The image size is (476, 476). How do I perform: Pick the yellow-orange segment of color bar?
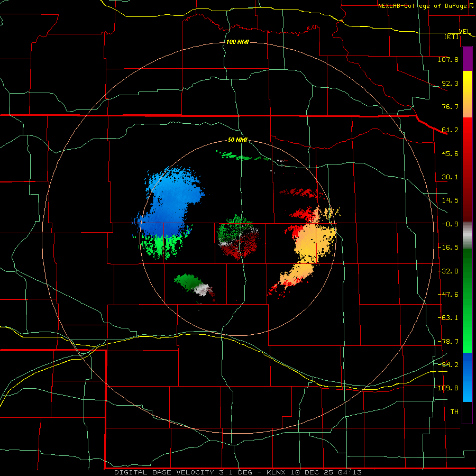[467, 94]
